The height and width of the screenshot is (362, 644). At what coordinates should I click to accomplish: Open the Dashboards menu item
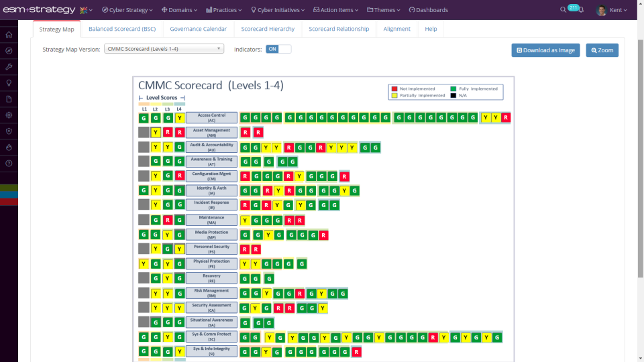pos(429,10)
